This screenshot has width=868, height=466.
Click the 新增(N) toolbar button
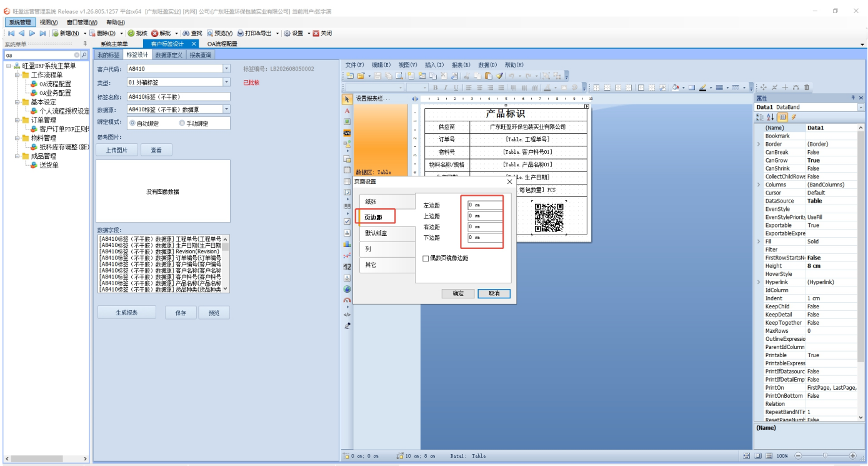point(66,33)
